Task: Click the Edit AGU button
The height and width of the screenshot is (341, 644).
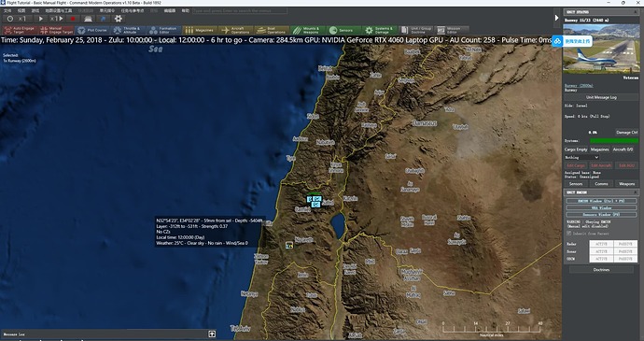Action: pyautogui.click(x=627, y=165)
